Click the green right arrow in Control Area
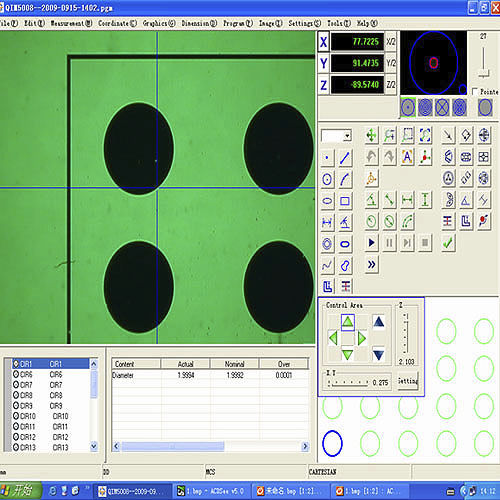Image resolution: width=500 pixels, height=500 pixels. (362, 338)
